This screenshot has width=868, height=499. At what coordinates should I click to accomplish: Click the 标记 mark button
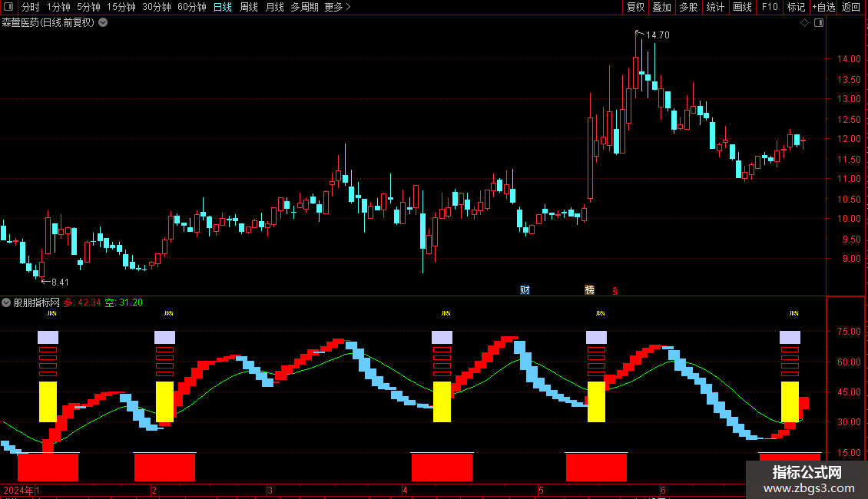point(796,7)
